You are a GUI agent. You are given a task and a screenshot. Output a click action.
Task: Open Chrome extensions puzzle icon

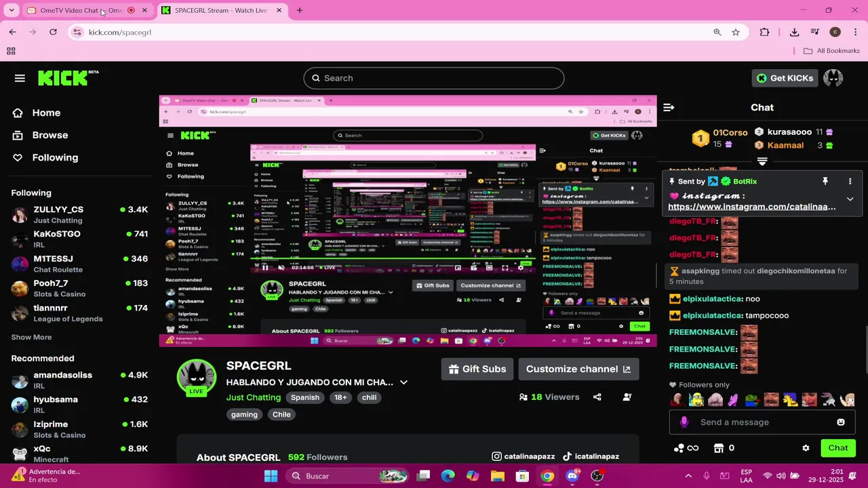tap(764, 32)
